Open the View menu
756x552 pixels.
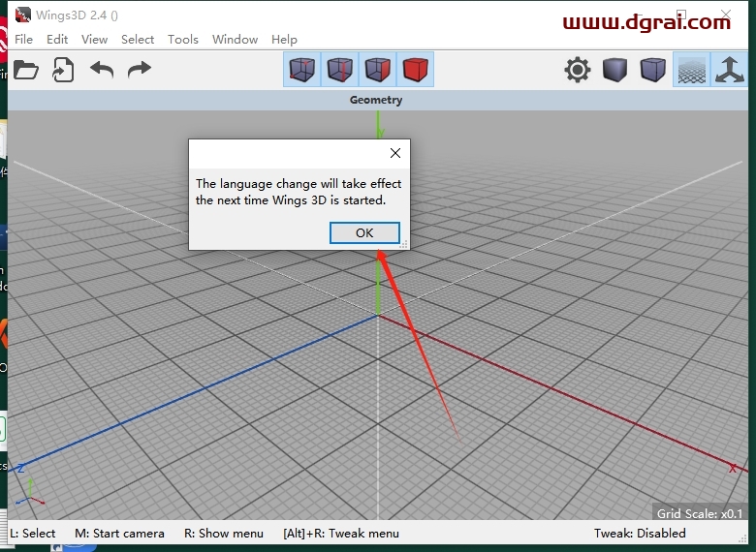(94, 40)
